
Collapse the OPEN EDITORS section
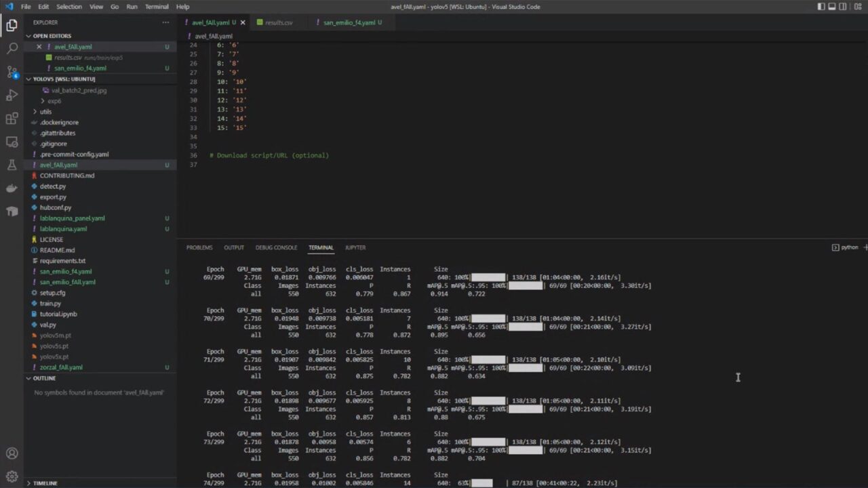[28, 36]
